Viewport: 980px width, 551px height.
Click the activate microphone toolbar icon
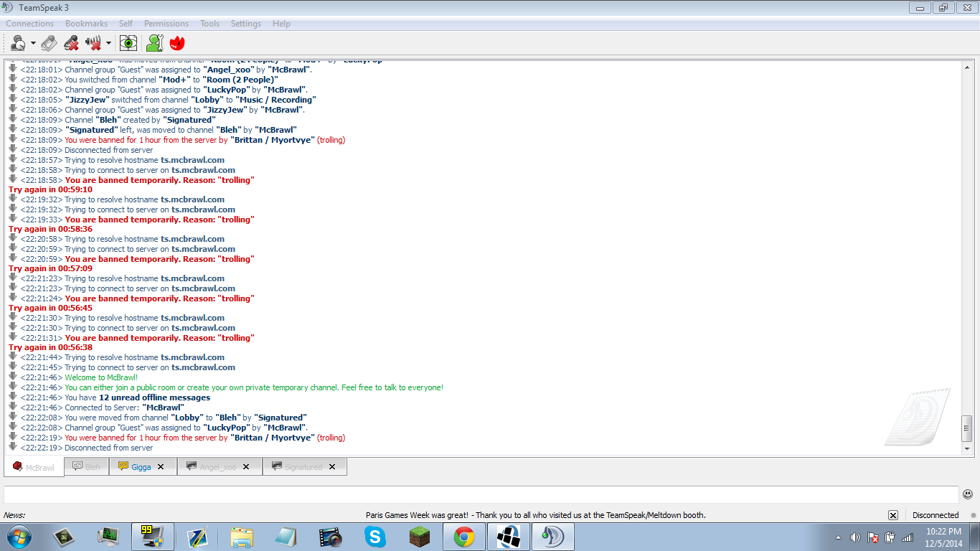[x=50, y=43]
